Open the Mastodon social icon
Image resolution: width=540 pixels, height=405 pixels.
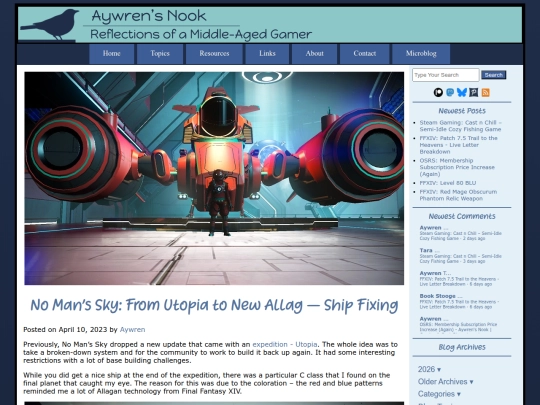click(450, 92)
